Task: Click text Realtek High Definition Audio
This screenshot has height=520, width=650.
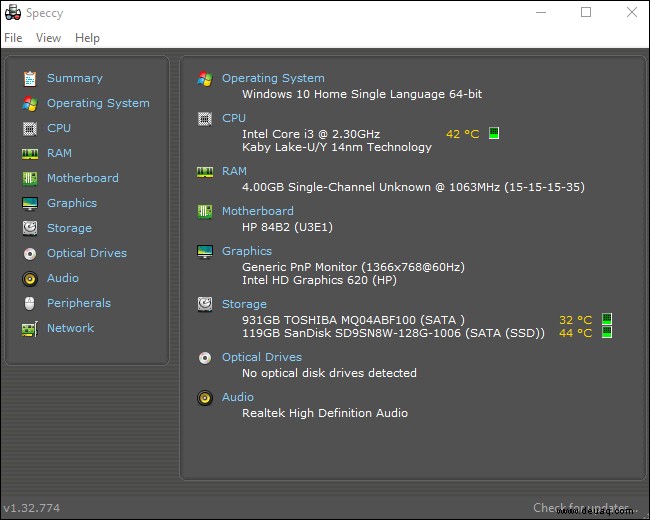Action: point(325,413)
